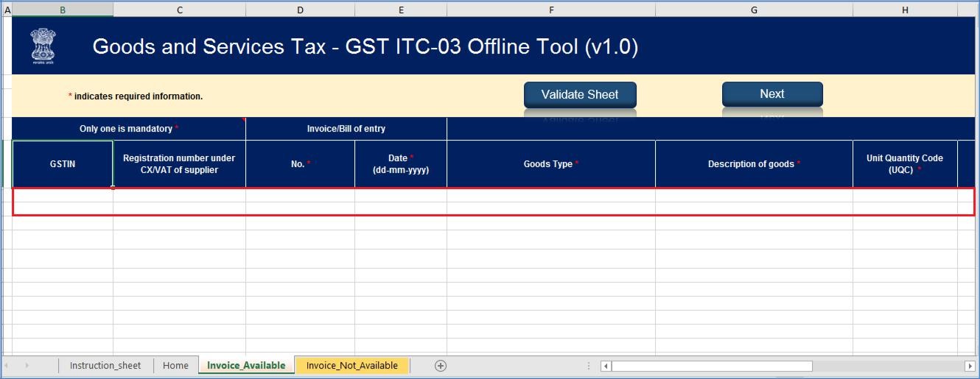Click the tab bar split handle dots
Image resolution: width=980 pixels, height=379 pixels.
tap(589, 366)
